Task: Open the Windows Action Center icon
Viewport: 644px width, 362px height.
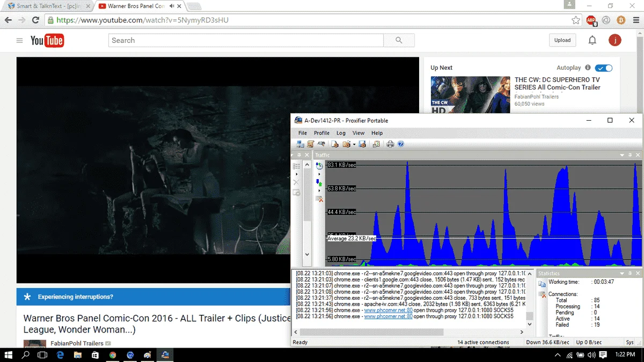Action: pyautogui.click(x=603, y=354)
